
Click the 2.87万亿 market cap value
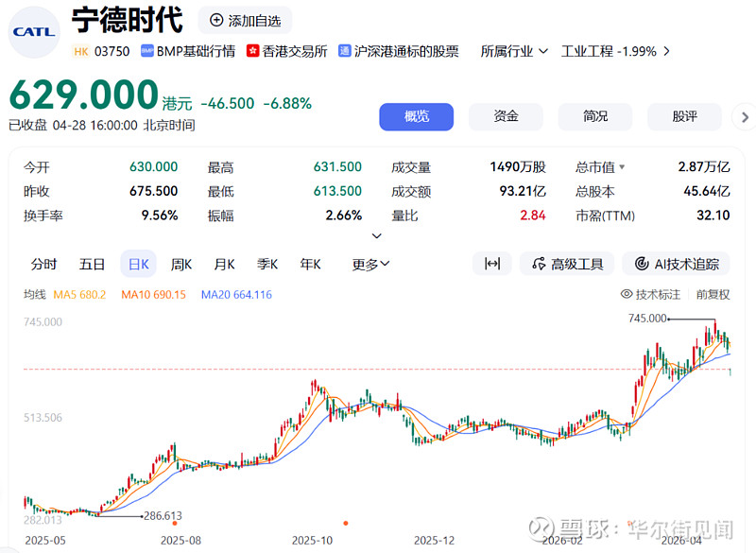tap(704, 166)
